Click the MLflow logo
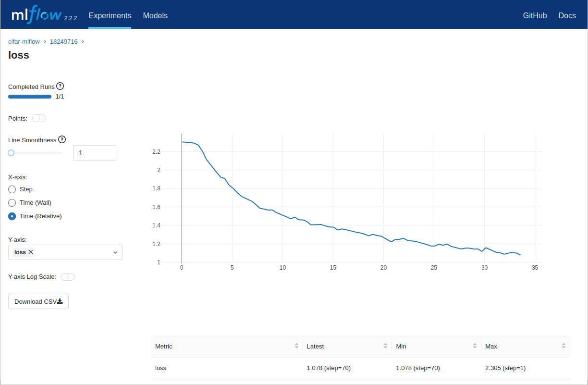 [37, 15]
